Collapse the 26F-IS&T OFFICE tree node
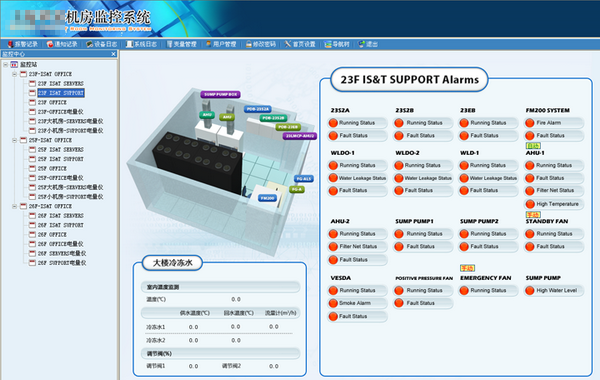The width and height of the screenshot is (600, 380). [x=14, y=206]
